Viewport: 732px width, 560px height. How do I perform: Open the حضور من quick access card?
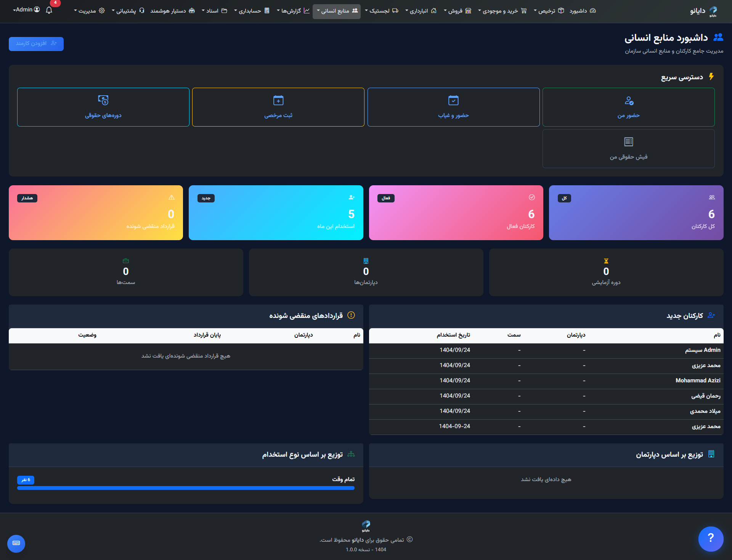click(x=628, y=107)
